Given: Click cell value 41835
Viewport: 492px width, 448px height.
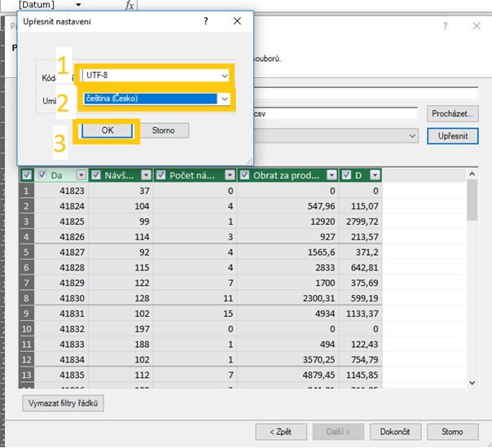Looking at the screenshot, I should pos(72,375).
